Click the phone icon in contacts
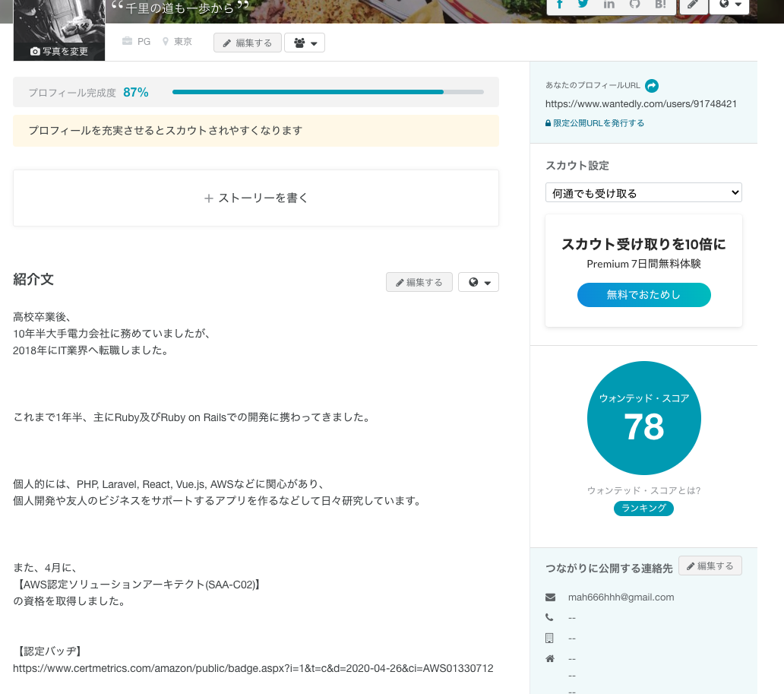Image resolution: width=784 pixels, height=694 pixels. coord(549,617)
